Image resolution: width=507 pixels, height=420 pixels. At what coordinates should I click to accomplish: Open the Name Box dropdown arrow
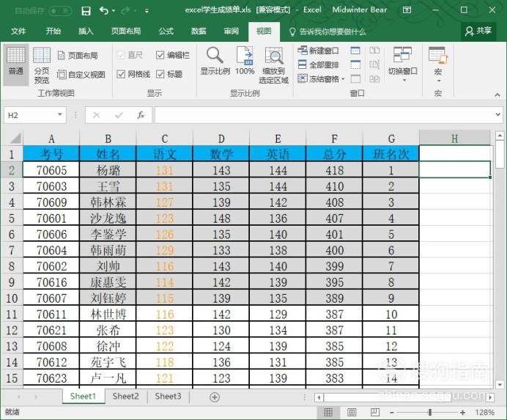60,114
